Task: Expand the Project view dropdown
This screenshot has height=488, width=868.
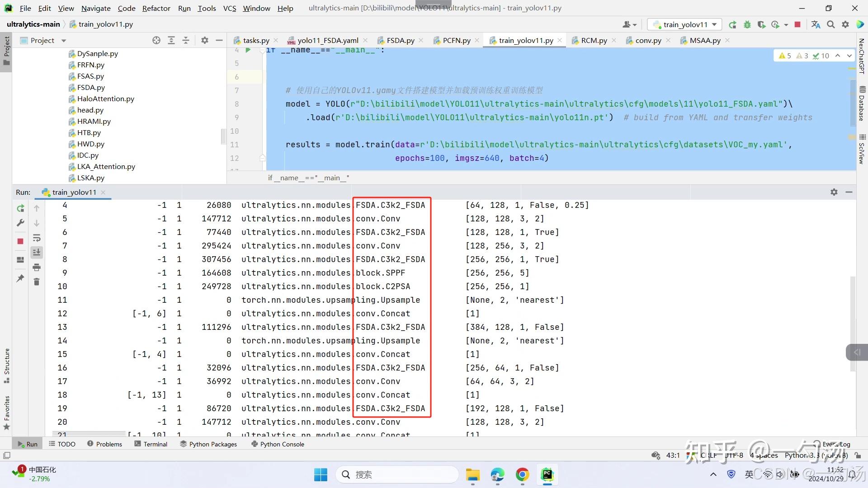Action: (x=64, y=41)
